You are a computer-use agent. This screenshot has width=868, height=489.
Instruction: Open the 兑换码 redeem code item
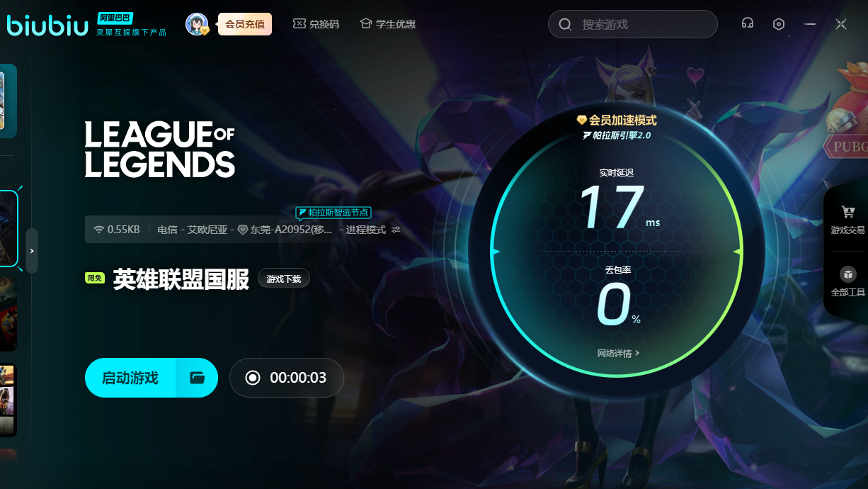coord(316,24)
